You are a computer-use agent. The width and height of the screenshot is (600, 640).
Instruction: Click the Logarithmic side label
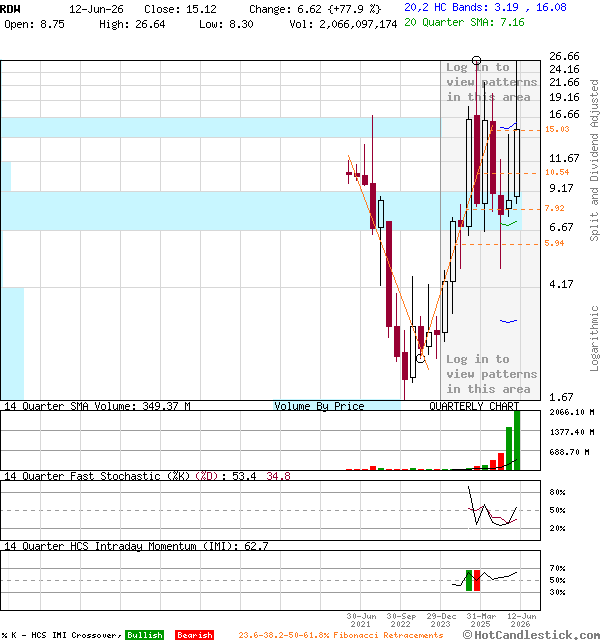pyautogui.click(x=594, y=338)
